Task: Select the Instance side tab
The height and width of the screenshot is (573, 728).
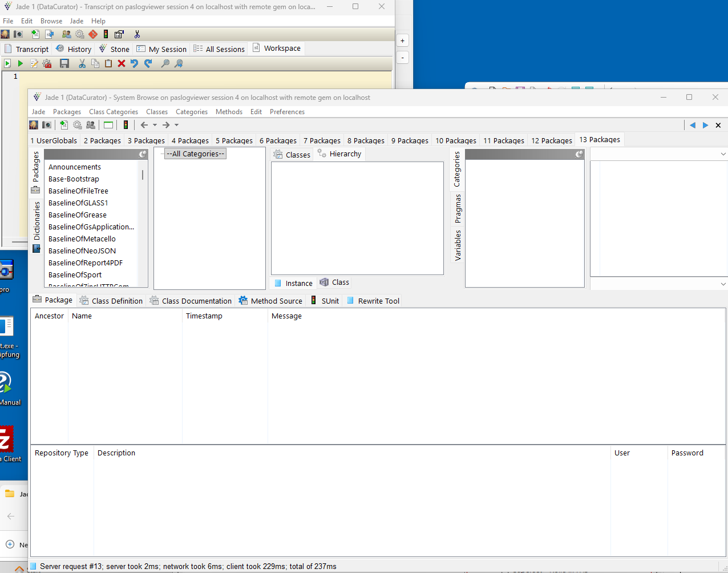Action: click(x=293, y=283)
